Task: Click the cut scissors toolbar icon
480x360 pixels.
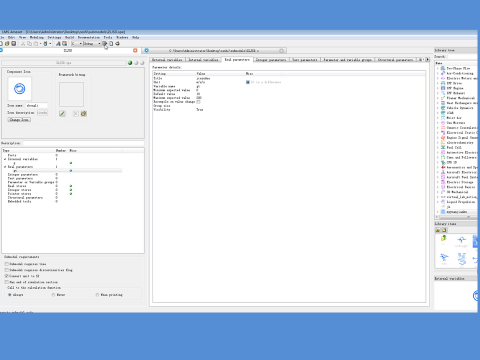Action: point(23,44)
